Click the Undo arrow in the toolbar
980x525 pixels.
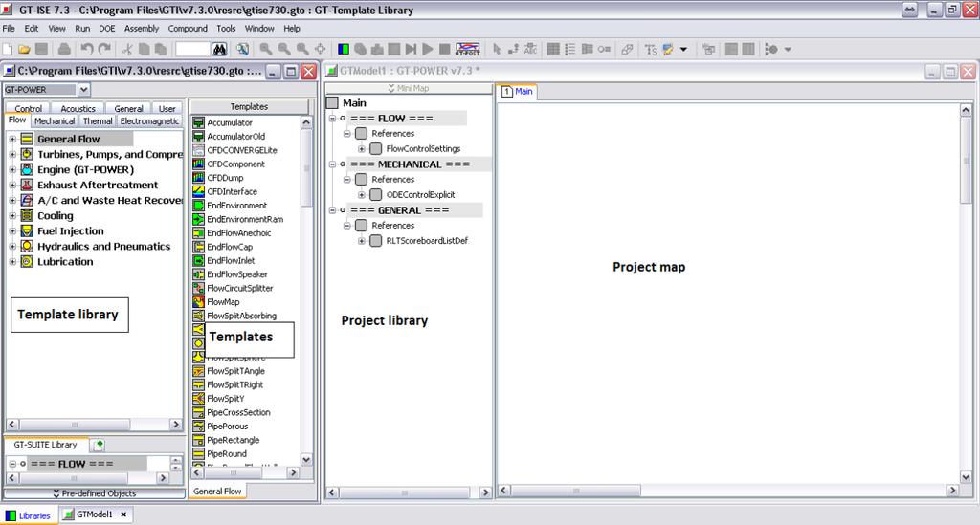tap(87, 49)
